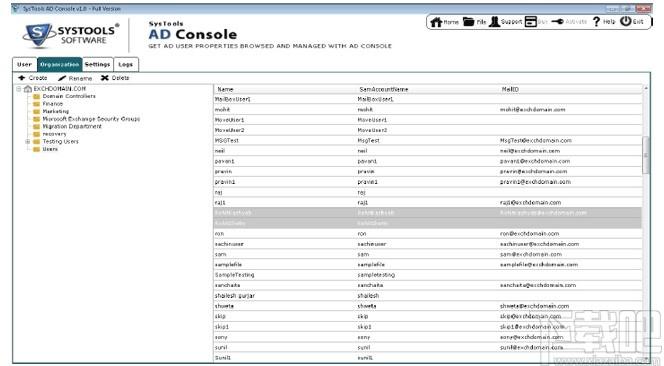Select the sachinuser name cell
The width and height of the screenshot is (664, 366).
[229, 244]
